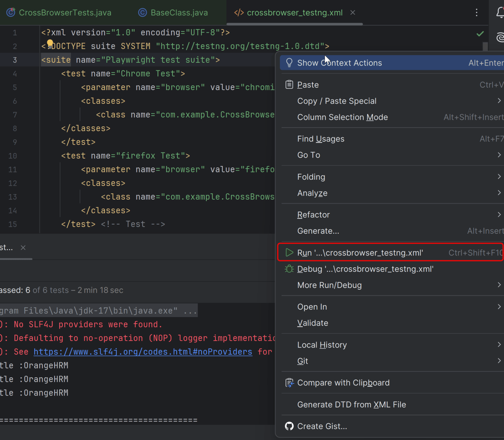
Task: Switch to the BaseClass.java tab
Action: 173,13
